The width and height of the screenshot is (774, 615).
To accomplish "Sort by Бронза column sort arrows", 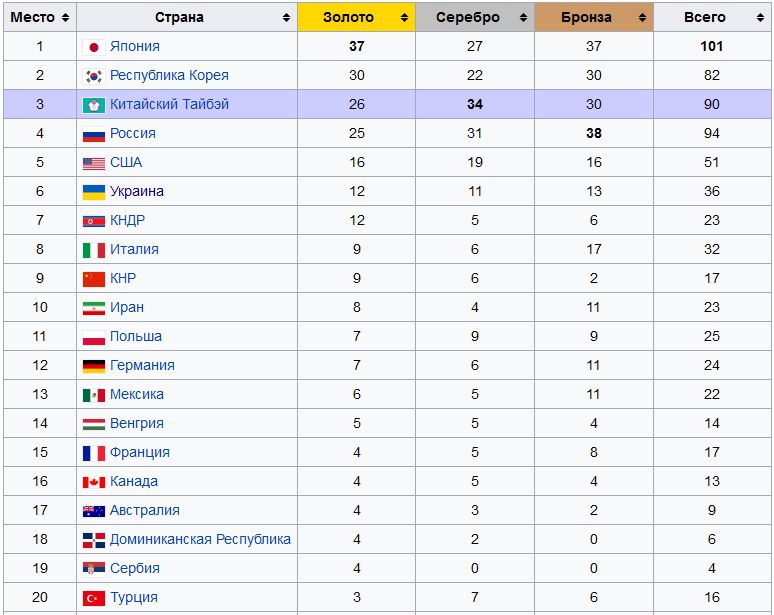I will 642,18.
